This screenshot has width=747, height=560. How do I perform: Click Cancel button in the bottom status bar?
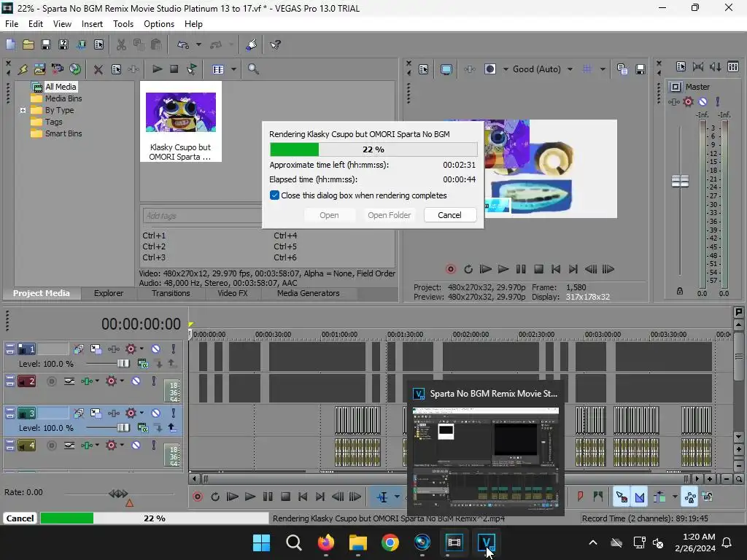[20, 518]
